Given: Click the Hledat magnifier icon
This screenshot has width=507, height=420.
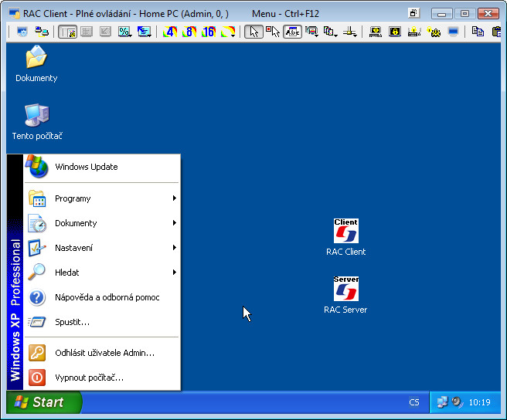Looking at the screenshot, I should pyautogui.click(x=36, y=272).
